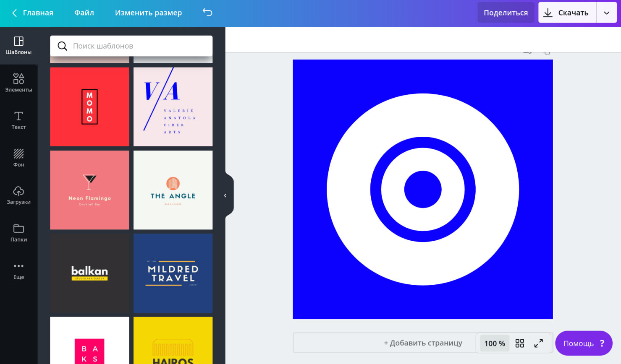Open the Помощь help button
This screenshot has width=621, height=364.
[x=584, y=343]
